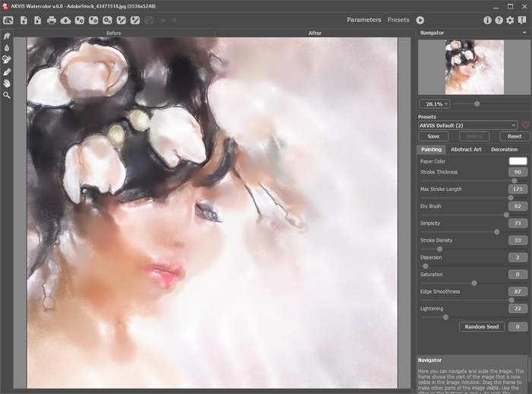The width and height of the screenshot is (532, 394).
Task: Open the Decoration tab
Action: click(x=504, y=149)
